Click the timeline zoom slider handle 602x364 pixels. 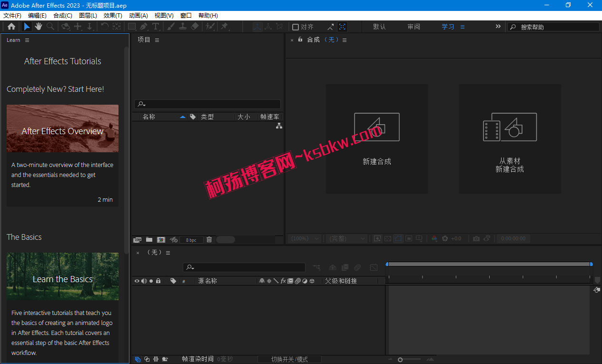pos(400,360)
